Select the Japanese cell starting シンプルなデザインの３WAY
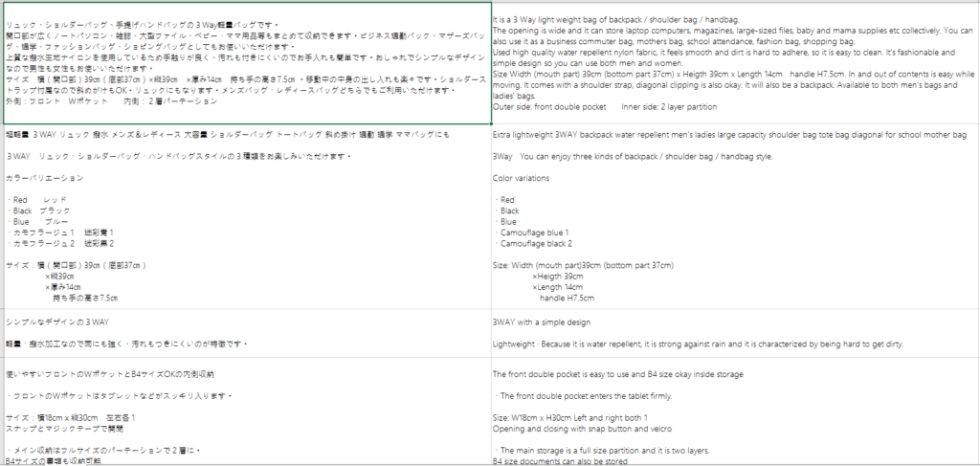Viewport: 980px width, 466px height. pos(248,333)
